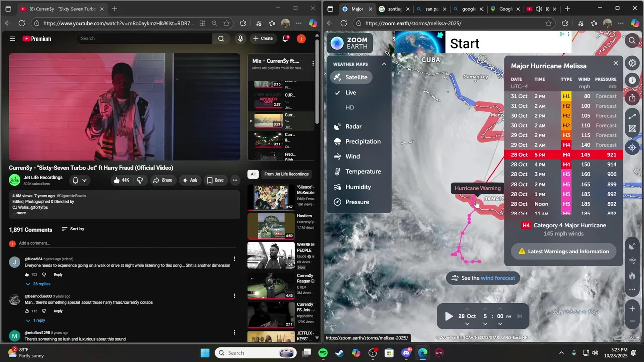Skip to latest time in Zoom Earth
The height and width of the screenshot is (362, 644).
(520, 316)
